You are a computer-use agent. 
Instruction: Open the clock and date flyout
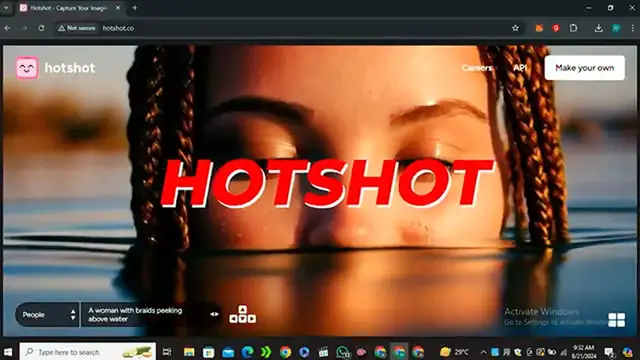584,352
